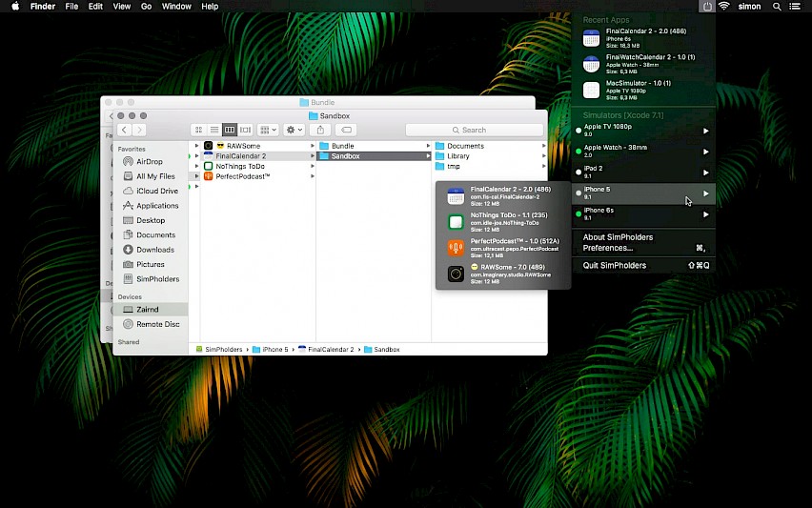This screenshot has height=508, width=812.
Task: Choose the RAWSome app icon in submenu
Action: (456, 274)
